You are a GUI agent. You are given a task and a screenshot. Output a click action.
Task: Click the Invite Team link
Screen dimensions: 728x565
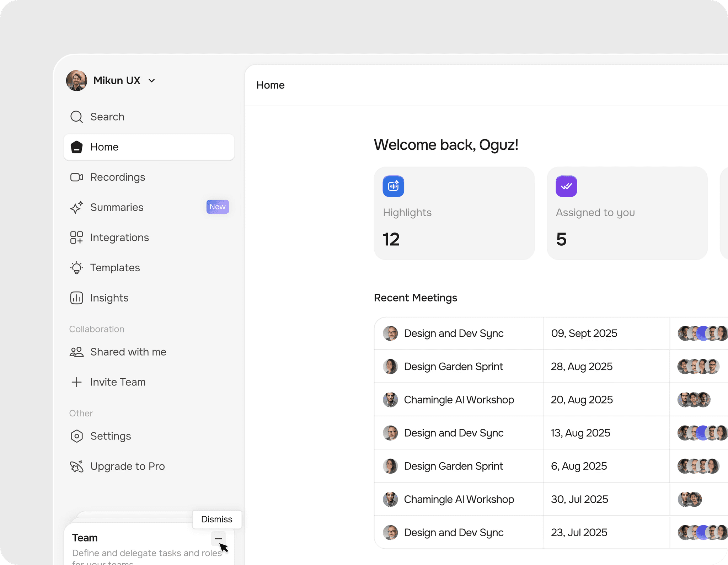coord(118,382)
